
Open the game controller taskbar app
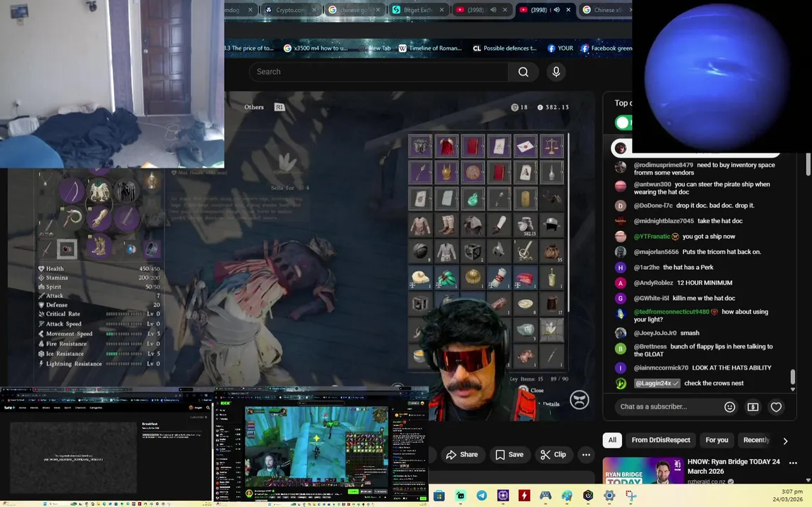pyautogui.click(x=545, y=496)
